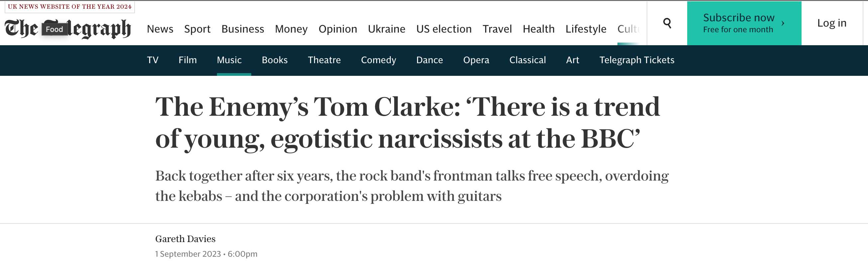Go to the News section
This screenshot has width=868, height=268.
tap(160, 29)
